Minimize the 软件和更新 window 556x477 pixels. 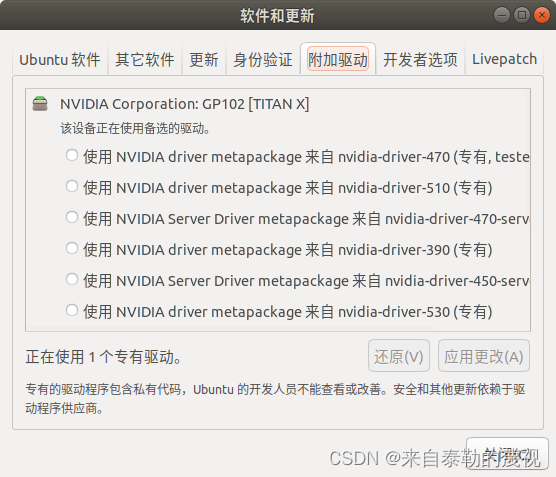pos(501,15)
